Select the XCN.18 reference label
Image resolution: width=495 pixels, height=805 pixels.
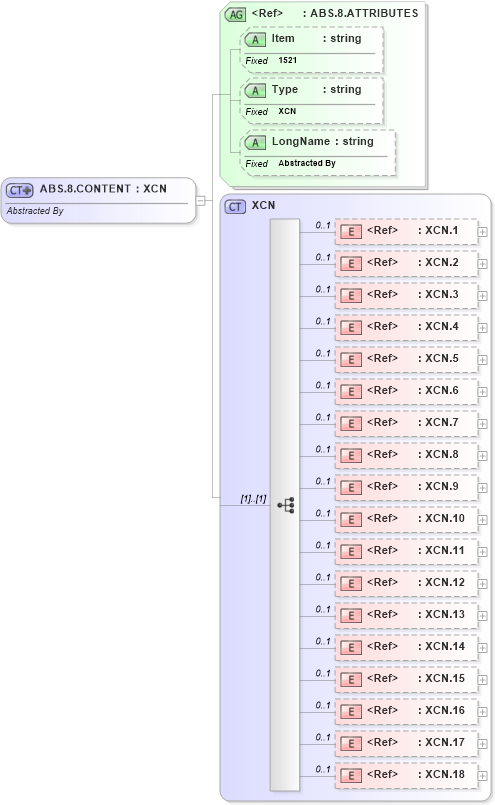coord(416,774)
